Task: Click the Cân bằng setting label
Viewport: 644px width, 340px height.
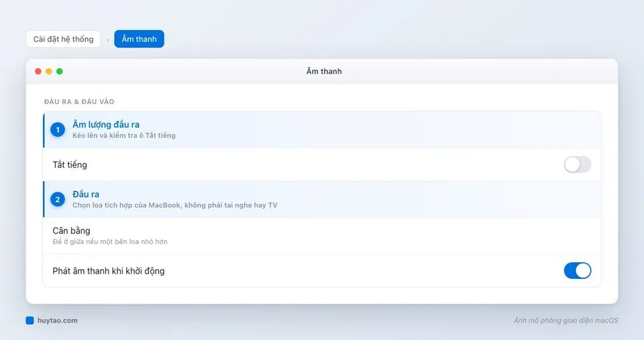Action: tap(72, 231)
